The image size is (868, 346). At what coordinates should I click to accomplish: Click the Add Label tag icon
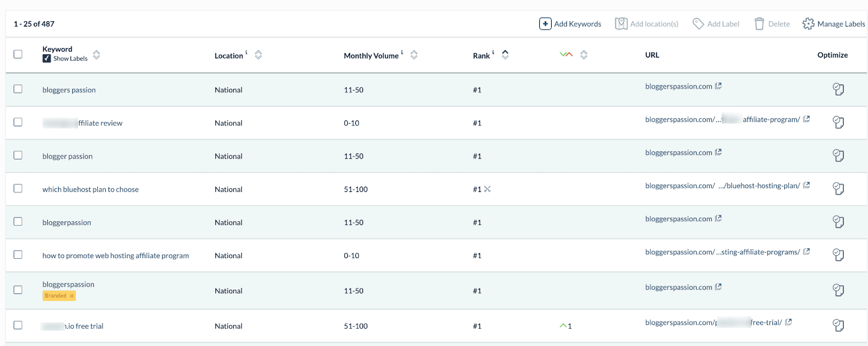click(x=698, y=24)
